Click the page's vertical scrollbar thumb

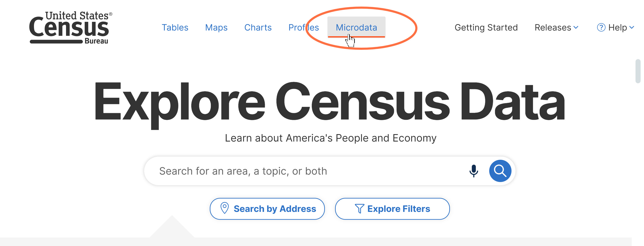pos(638,71)
